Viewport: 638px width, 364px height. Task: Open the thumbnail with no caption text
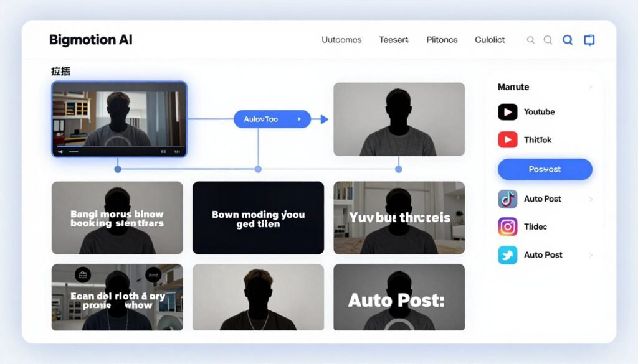tap(259, 297)
